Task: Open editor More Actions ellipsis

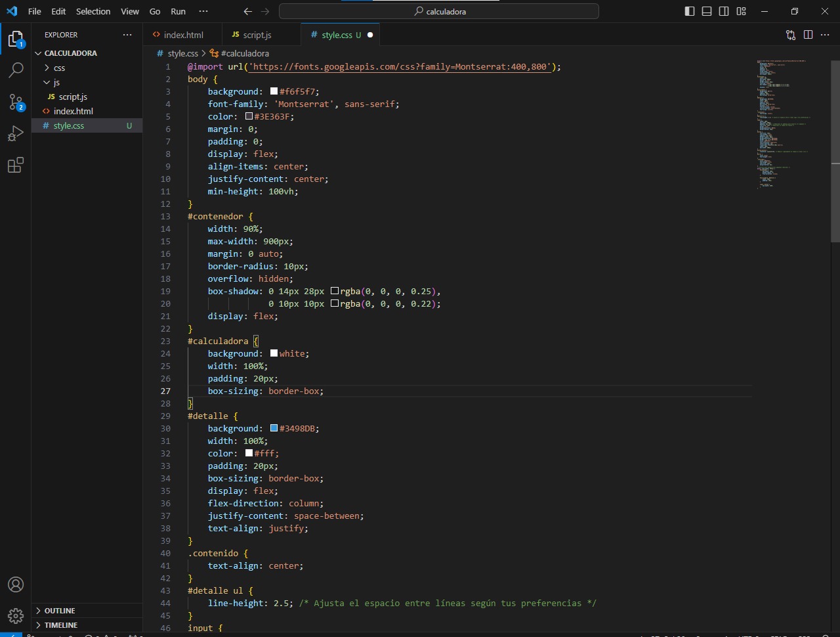Action: pyautogui.click(x=825, y=35)
